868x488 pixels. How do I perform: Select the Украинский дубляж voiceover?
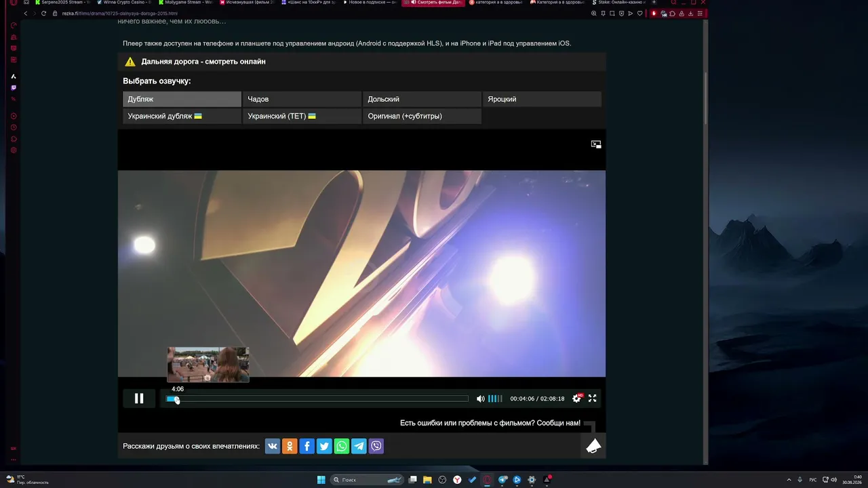tap(182, 116)
